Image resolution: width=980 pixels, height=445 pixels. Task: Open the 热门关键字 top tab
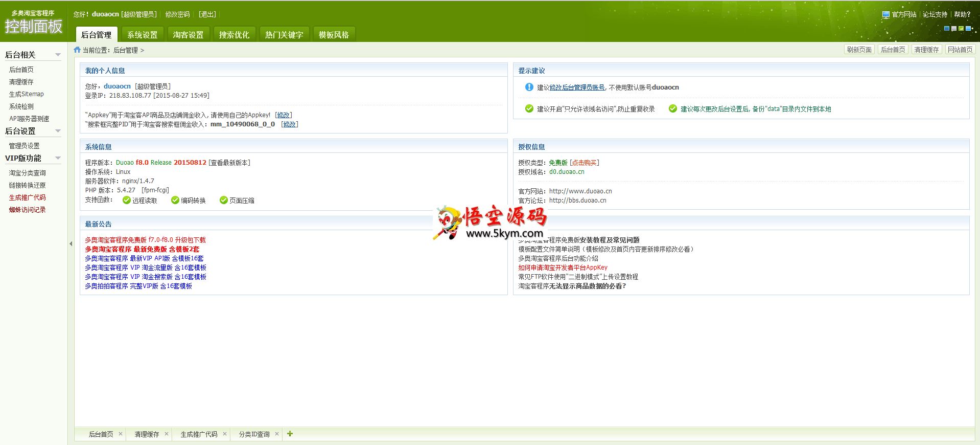point(284,34)
